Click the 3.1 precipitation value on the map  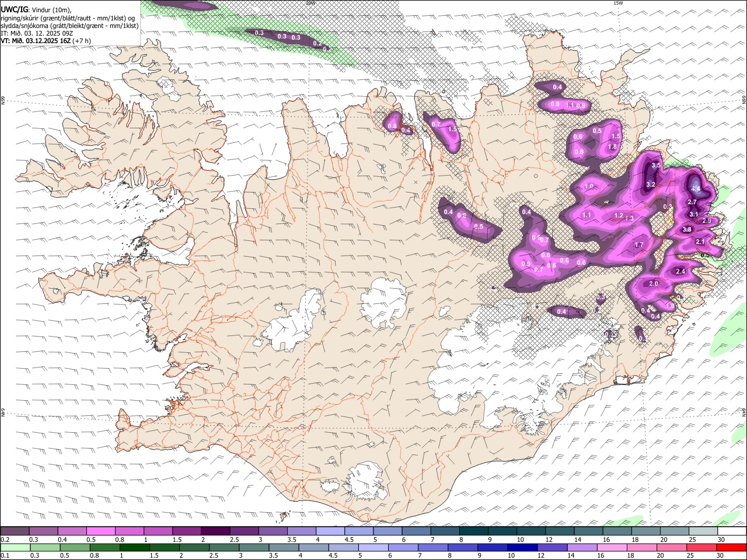pyautogui.click(x=694, y=215)
